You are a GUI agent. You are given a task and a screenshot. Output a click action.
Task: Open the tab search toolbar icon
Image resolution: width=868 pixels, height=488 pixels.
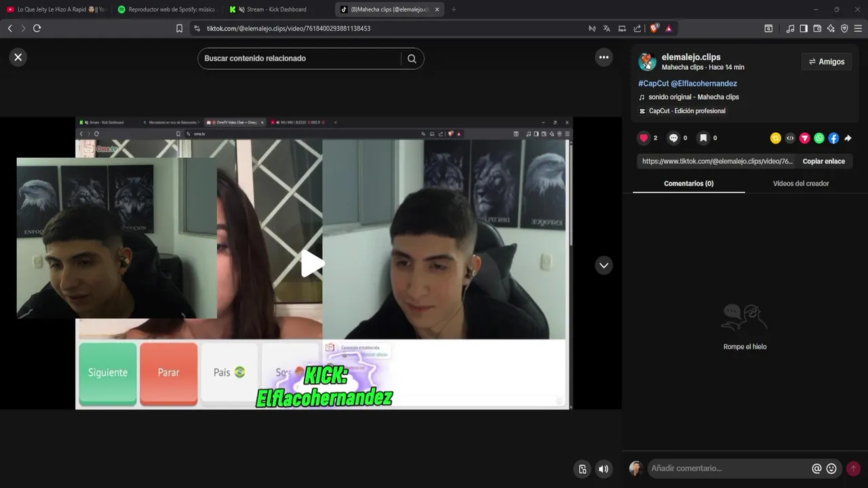pos(768,28)
